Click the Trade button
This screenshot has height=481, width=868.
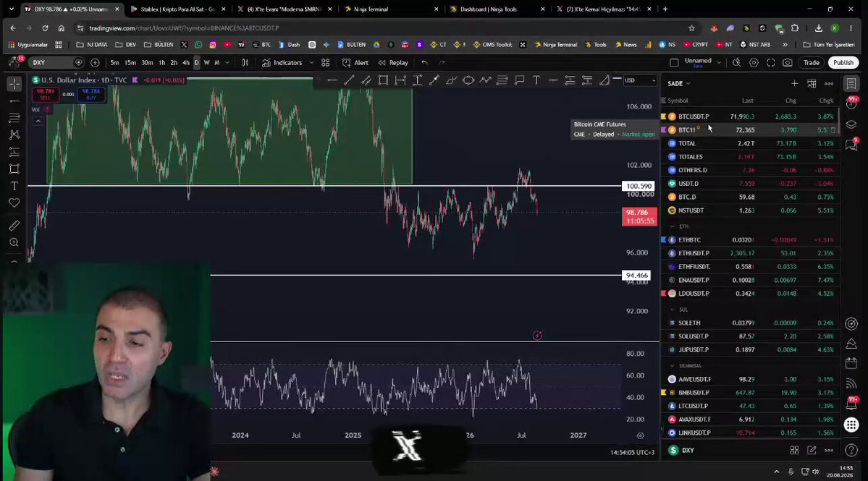click(811, 62)
